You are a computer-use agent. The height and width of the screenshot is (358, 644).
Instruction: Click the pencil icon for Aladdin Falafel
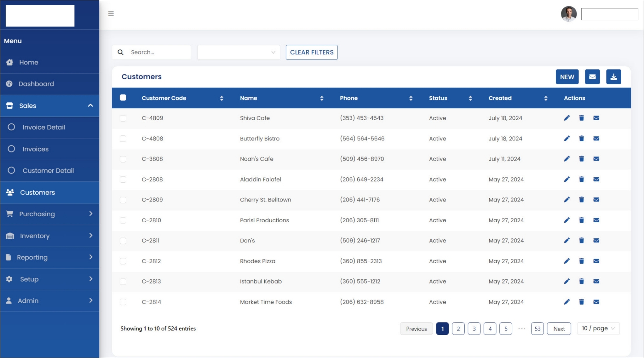pos(567,179)
